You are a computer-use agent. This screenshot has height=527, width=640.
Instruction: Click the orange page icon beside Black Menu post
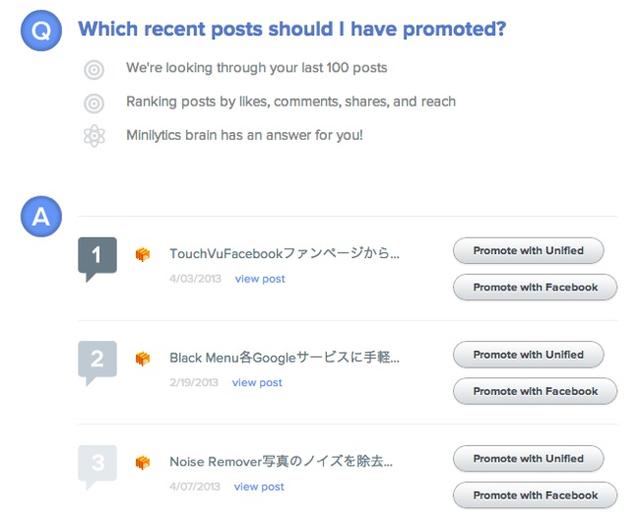143,358
